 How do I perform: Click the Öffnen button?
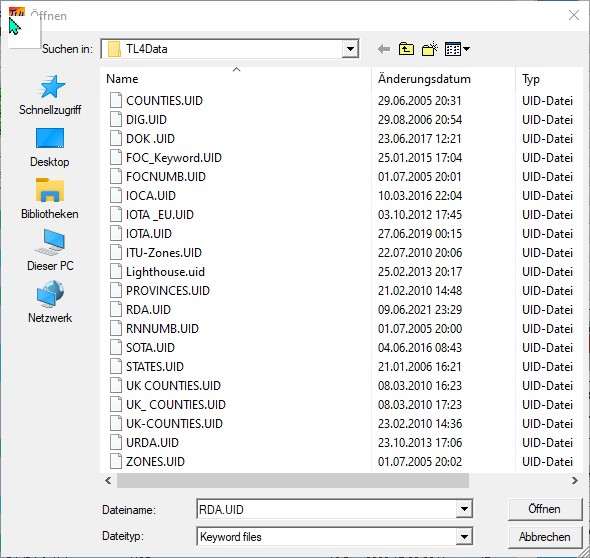point(545,509)
